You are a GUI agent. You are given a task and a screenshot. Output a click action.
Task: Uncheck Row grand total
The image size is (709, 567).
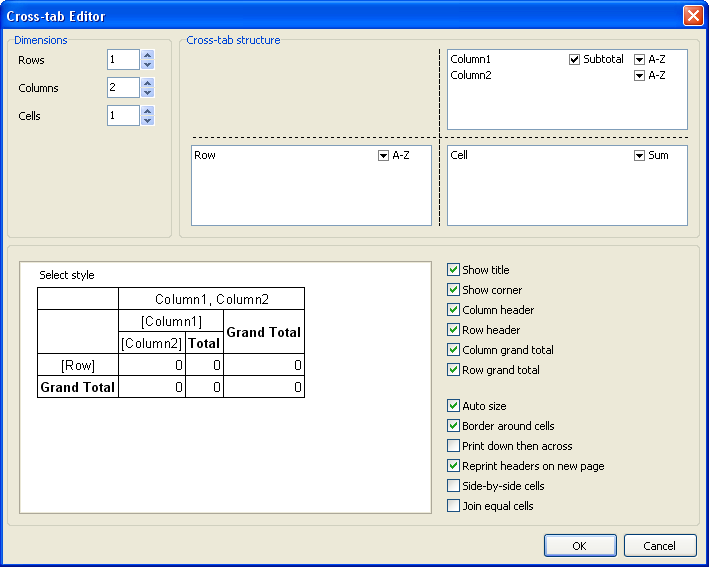[454, 370]
